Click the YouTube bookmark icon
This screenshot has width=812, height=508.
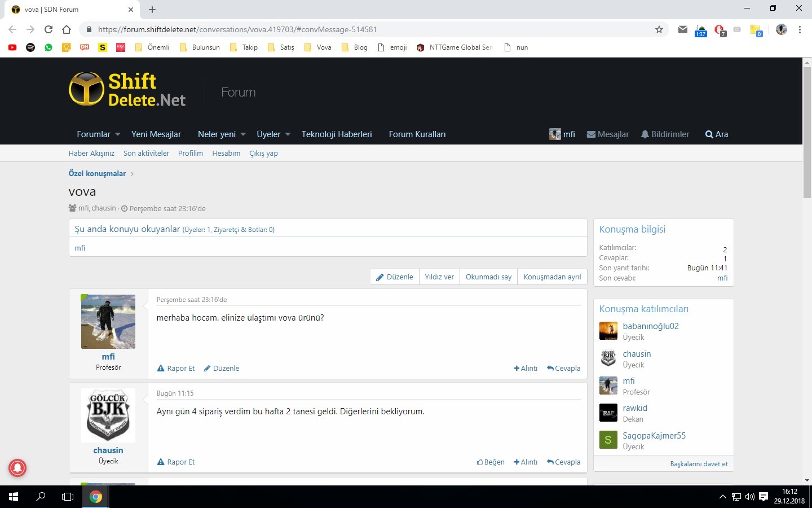pos(12,47)
